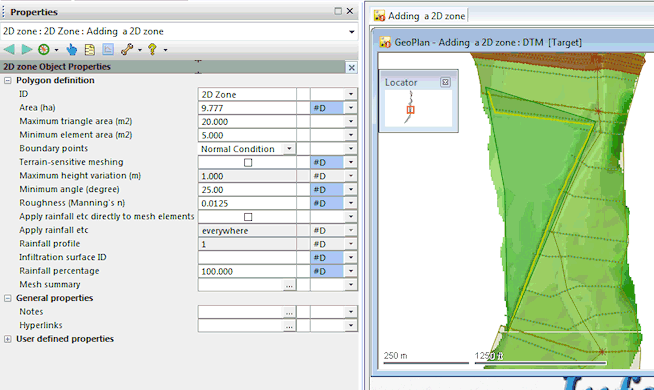The width and height of the screenshot is (654, 390).
Task: Click the ID field containing '2D Zone'
Action: point(247,94)
